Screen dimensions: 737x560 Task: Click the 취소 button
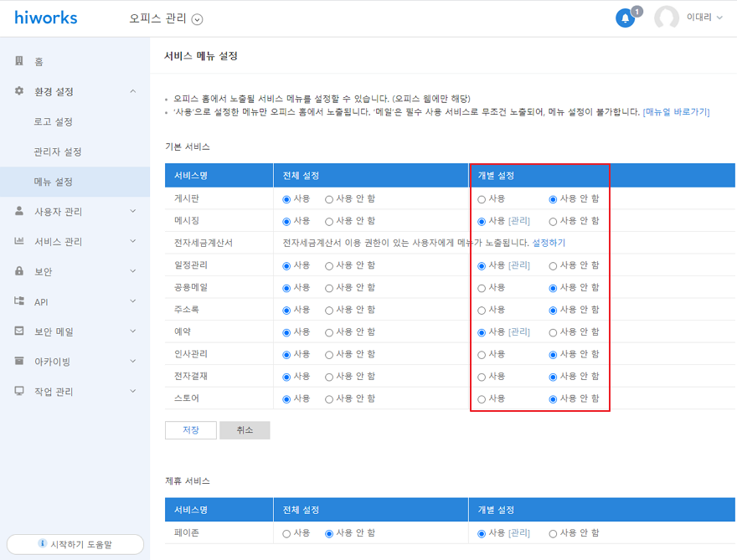coord(245,430)
